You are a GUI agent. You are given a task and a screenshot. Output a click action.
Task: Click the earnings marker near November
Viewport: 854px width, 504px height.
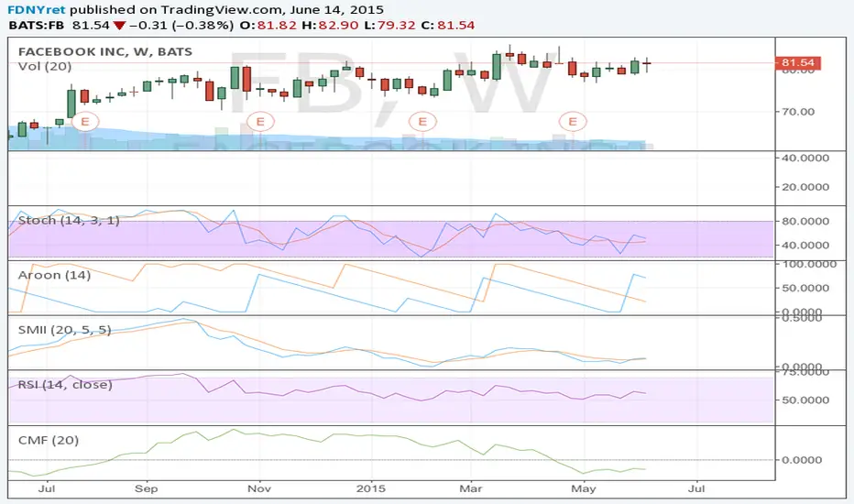[x=260, y=122]
